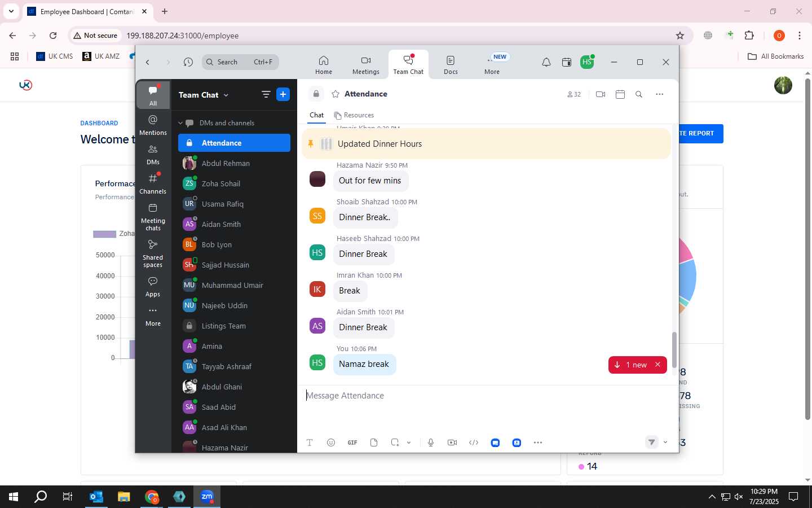The height and width of the screenshot is (508, 812).
Task: Click More at the sidebar bottom
Action: click(x=153, y=316)
